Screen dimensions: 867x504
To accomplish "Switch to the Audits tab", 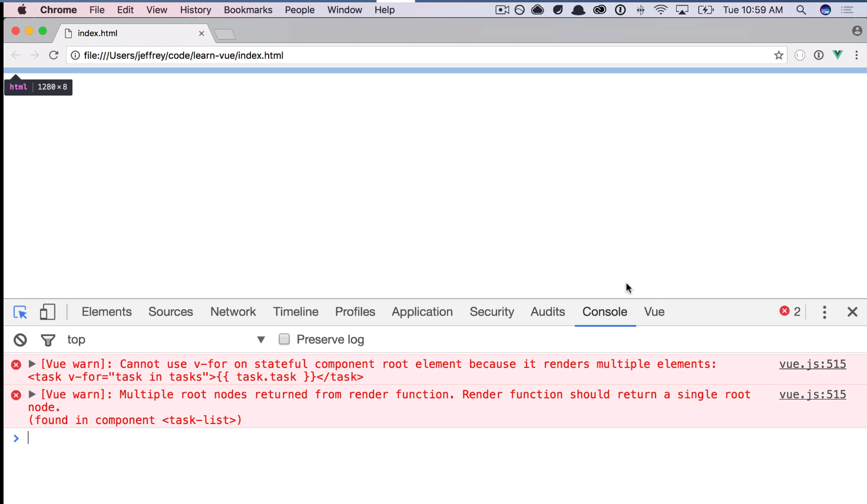I will coord(548,312).
